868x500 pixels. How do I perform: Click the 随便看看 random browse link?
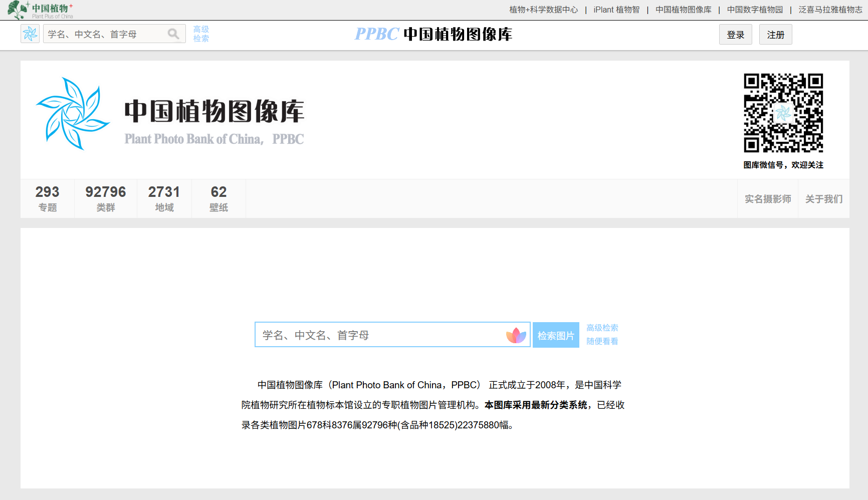pyautogui.click(x=602, y=341)
